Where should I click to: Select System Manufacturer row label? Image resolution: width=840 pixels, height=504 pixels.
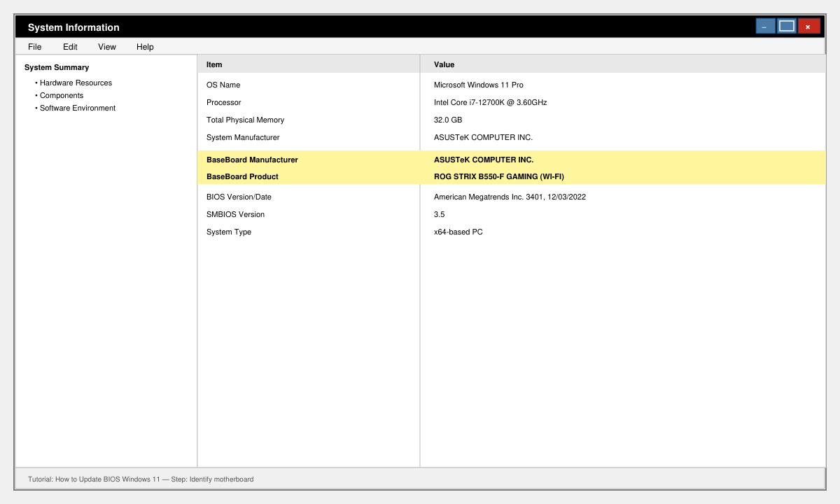click(x=243, y=137)
